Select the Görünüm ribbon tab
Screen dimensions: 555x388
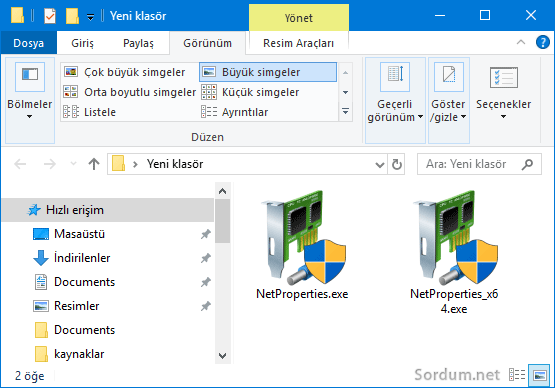pos(207,43)
